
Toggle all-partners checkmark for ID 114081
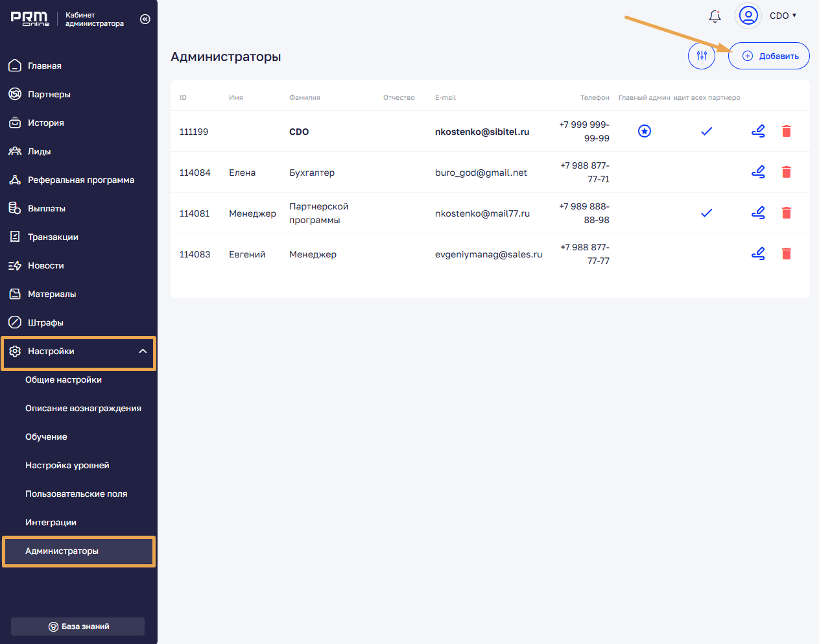click(707, 213)
